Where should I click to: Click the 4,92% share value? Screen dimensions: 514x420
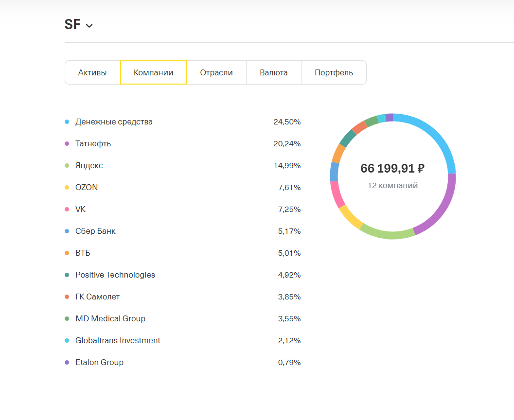tap(289, 275)
